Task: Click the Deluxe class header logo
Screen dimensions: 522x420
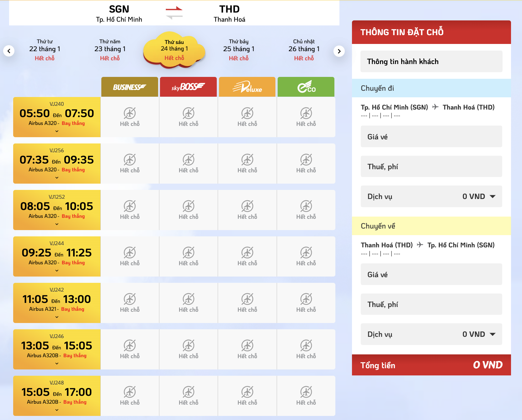Action: (247, 87)
